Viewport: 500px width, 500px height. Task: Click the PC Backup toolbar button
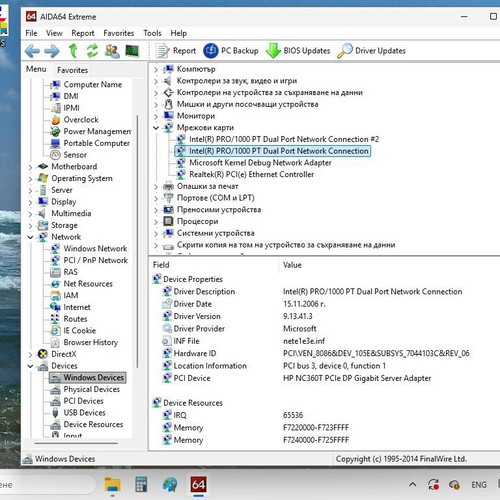pyautogui.click(x=231, y=51)
